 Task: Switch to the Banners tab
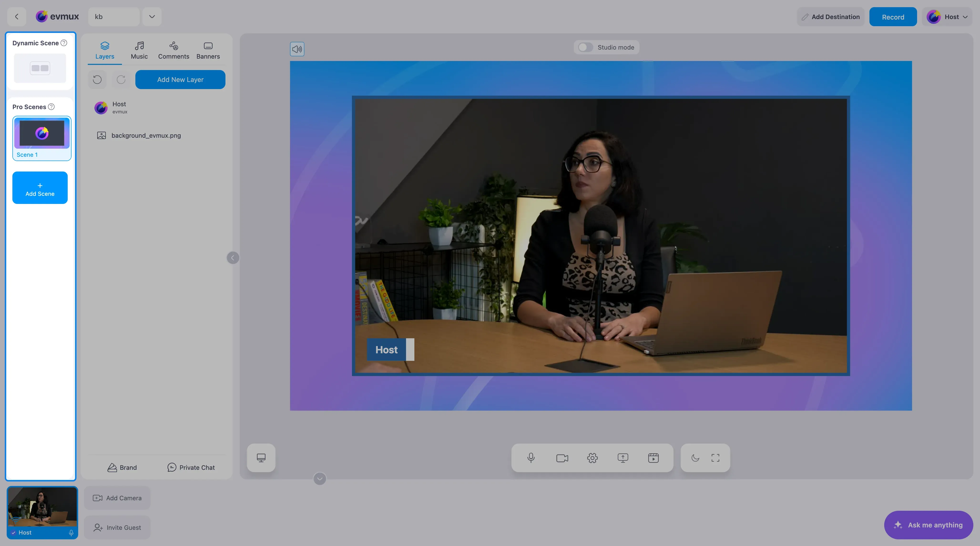208,51
